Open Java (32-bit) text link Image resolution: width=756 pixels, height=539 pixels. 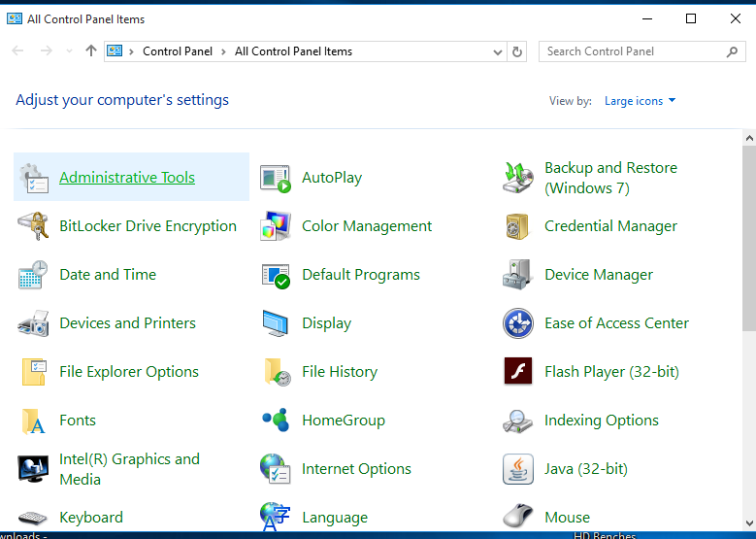point(586,469)
